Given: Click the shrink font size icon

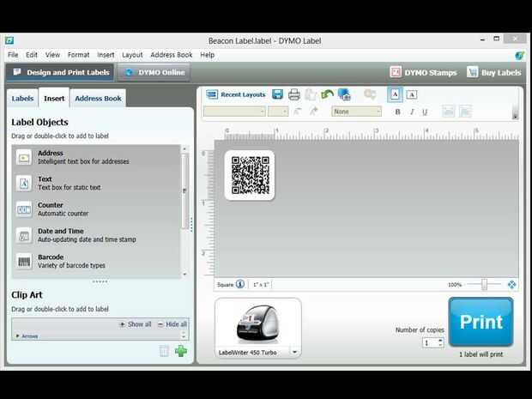Looking at the screenshot, I should point(297,112).
